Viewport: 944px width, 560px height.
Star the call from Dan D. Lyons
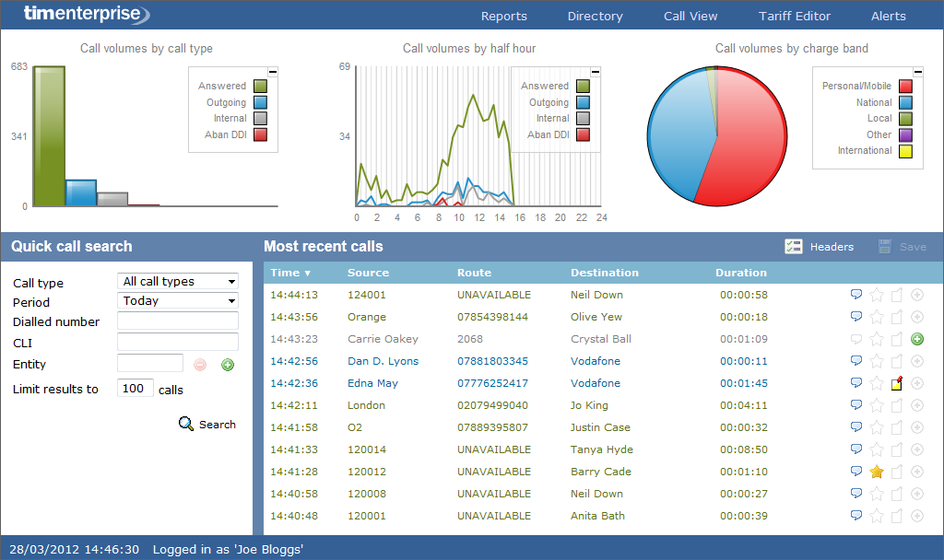(876, 361)
